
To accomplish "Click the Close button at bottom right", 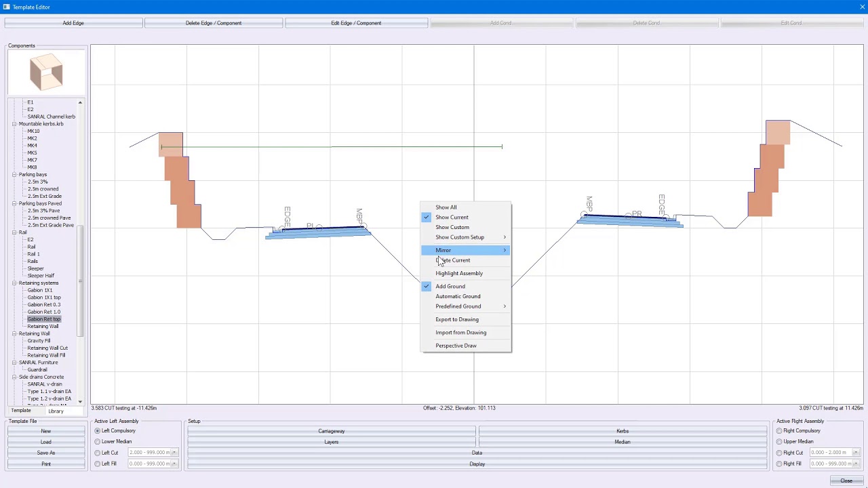I will point(846,481).
